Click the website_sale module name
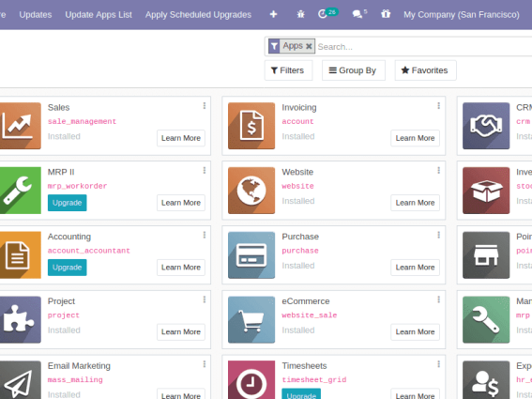The height and width of the screenshot is (399, 532). coord(310,315)
